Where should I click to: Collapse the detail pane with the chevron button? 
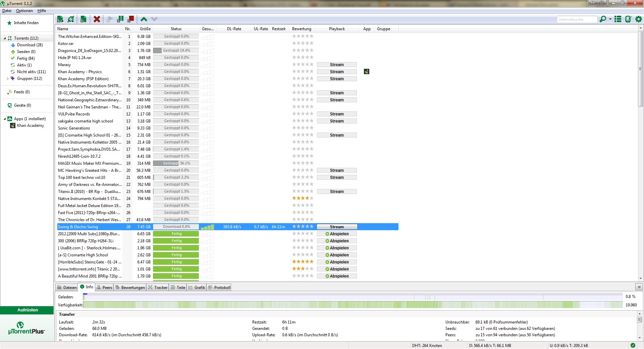(639, 287)
